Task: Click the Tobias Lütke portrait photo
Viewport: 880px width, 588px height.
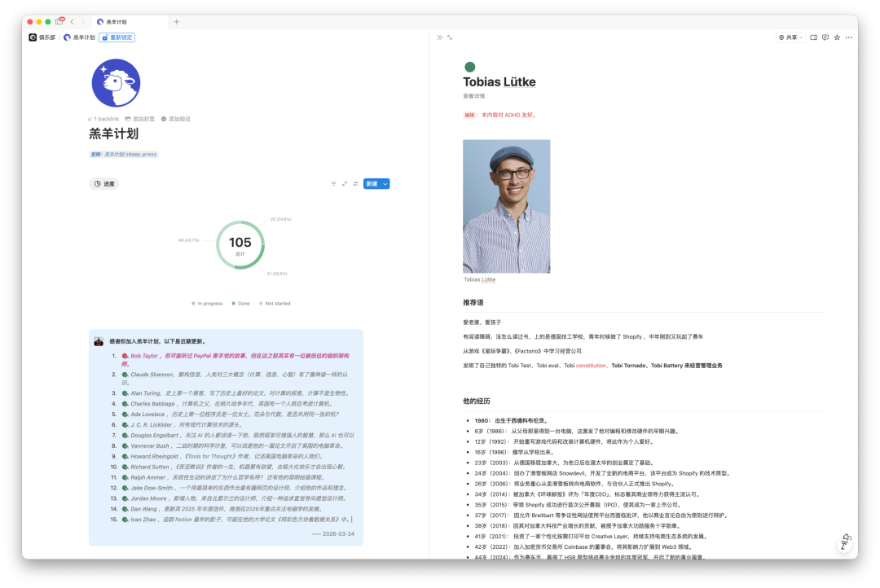Action: pos(506,207)
